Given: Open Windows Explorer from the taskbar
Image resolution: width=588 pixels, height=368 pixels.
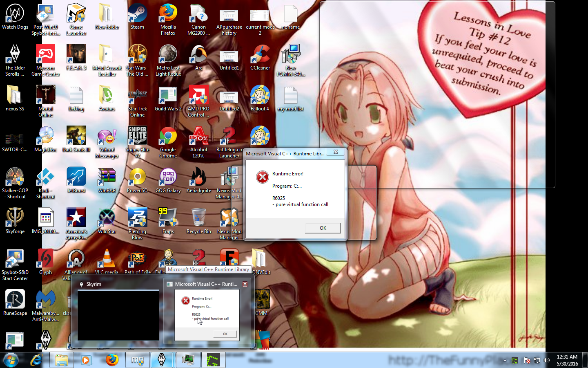Looking at the screenshot, I should pyautogui.click(x=62, y=360).
